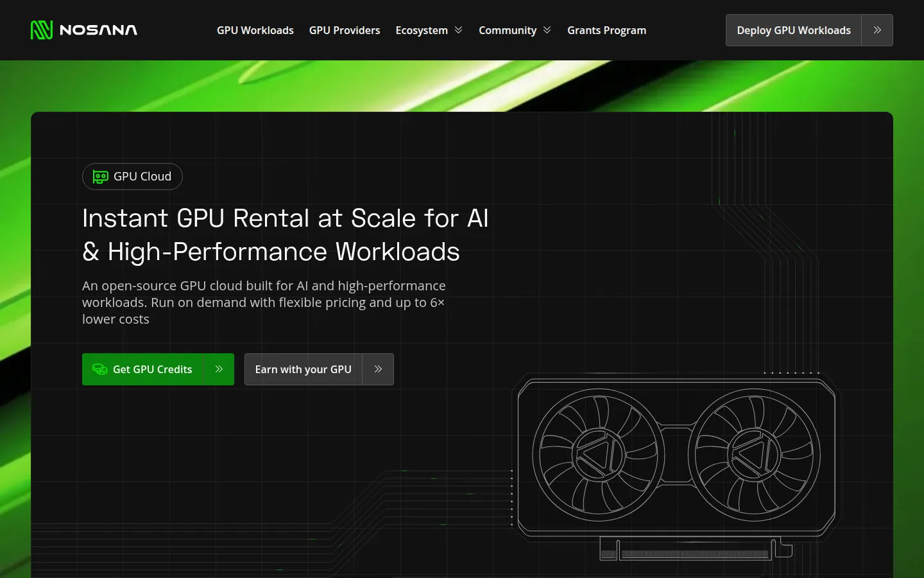Click the 'An open-source GPU cloud' description text

click(264, 302)
